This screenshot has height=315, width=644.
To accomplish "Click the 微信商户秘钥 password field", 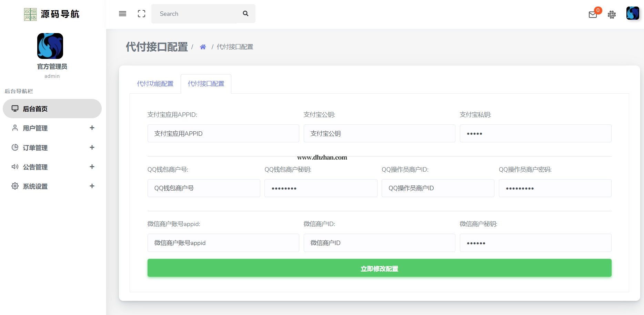I will pyautogui.click(x=535, y=243).
